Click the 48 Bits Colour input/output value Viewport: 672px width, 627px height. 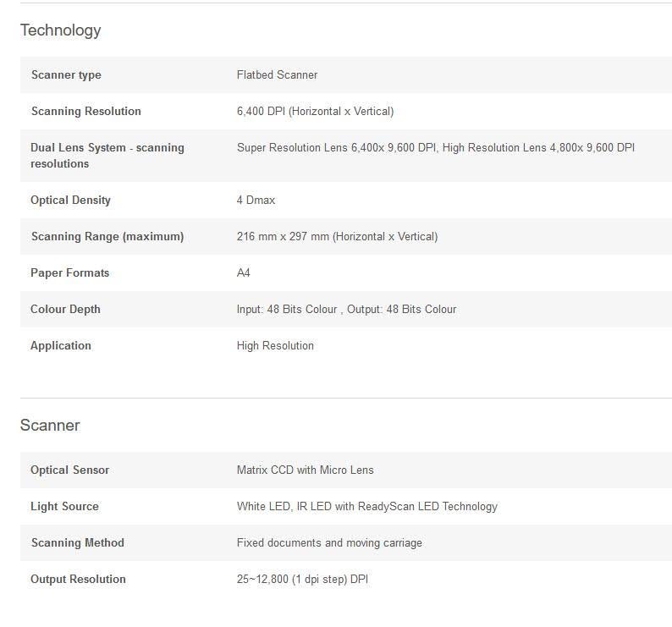(346, 309)
